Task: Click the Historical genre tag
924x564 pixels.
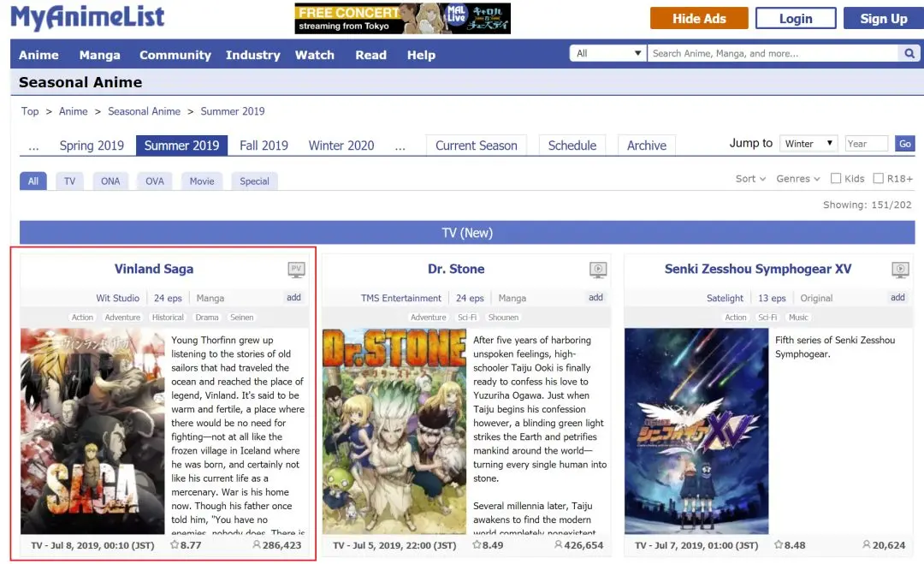Action: 168,317
